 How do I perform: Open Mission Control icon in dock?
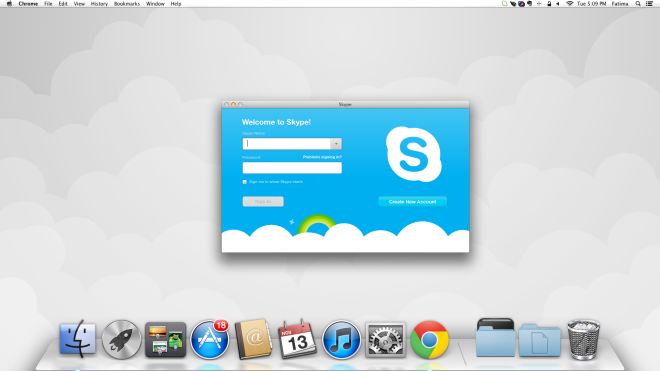click(x=165, y=340)
